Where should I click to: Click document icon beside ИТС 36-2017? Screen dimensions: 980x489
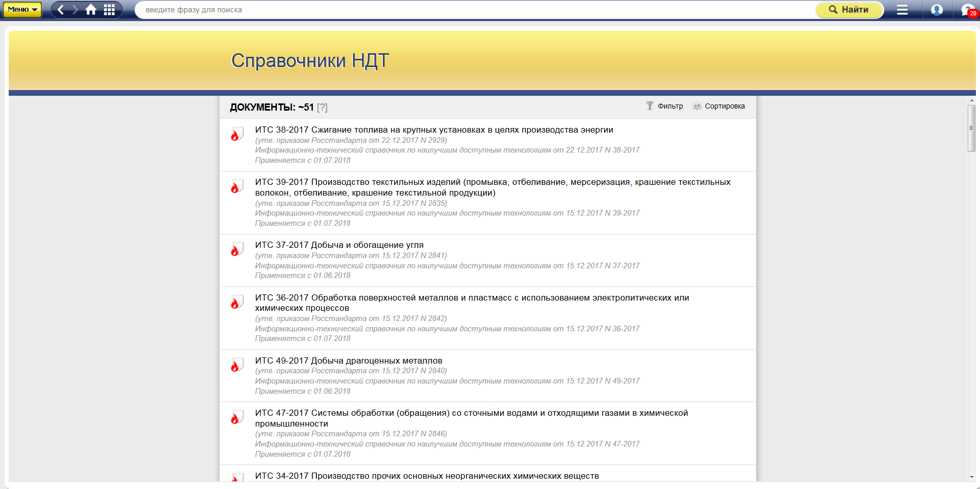point(236,302)
